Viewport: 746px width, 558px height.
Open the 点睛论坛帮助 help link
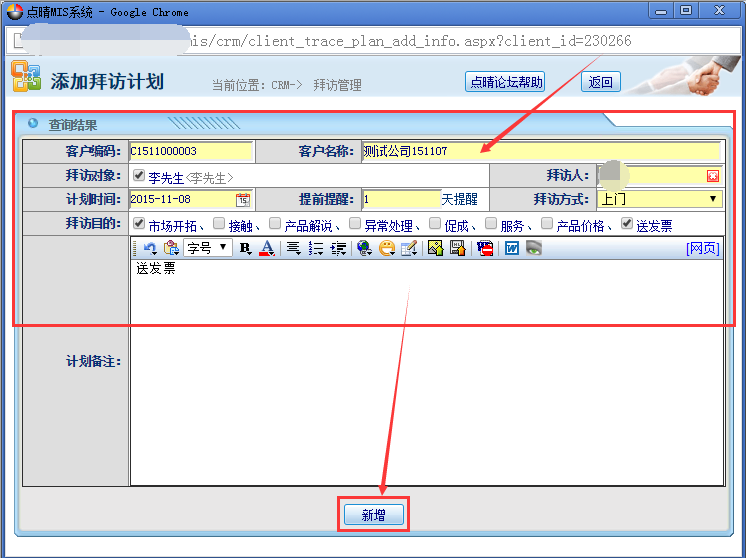(506, 82)
